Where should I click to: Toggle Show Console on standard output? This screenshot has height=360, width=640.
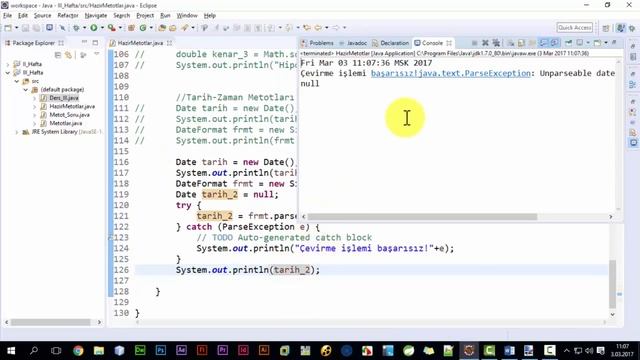(544, 43)
